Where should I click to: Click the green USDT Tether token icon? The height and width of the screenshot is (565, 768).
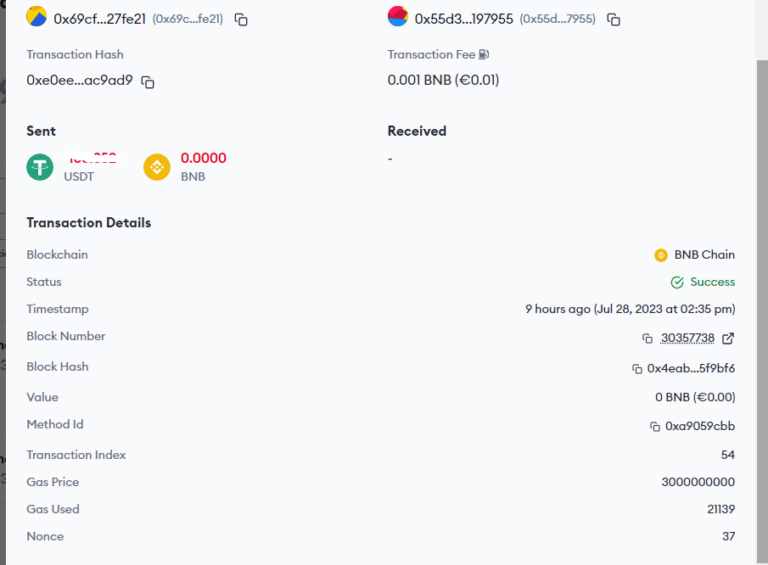click(40, 166)
